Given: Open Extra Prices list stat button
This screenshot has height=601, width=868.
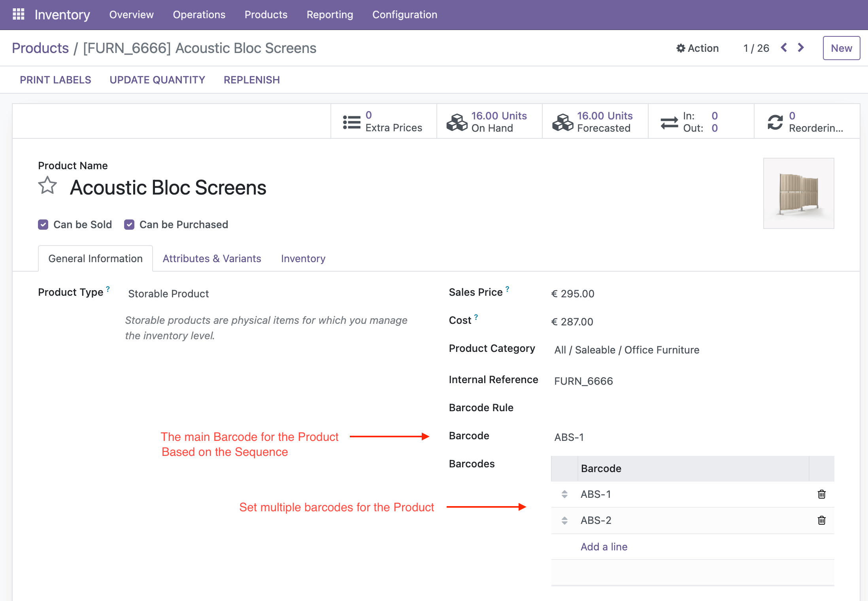Looking at the screenshot, I should tap(383, 122).
